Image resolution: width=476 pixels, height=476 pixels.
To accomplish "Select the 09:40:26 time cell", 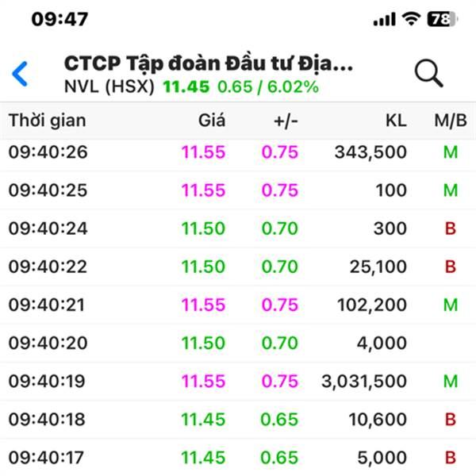I will tap(48, 152).
